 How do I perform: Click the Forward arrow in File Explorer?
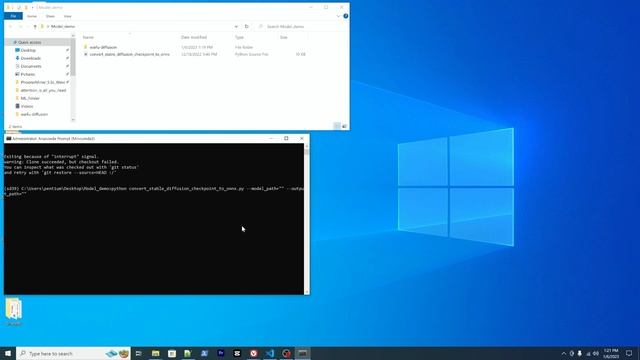point(20,27)
